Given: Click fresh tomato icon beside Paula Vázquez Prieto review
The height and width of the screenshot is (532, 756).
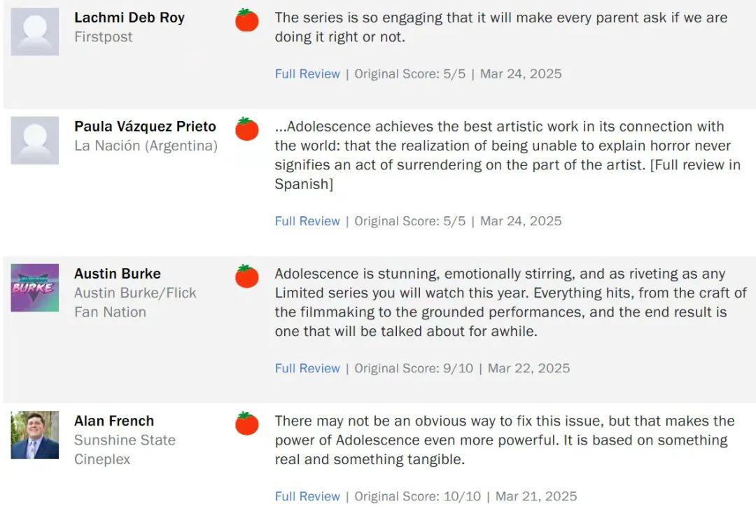Looking at the screenshot, I should pyautogui.click(x=247, y=129).
